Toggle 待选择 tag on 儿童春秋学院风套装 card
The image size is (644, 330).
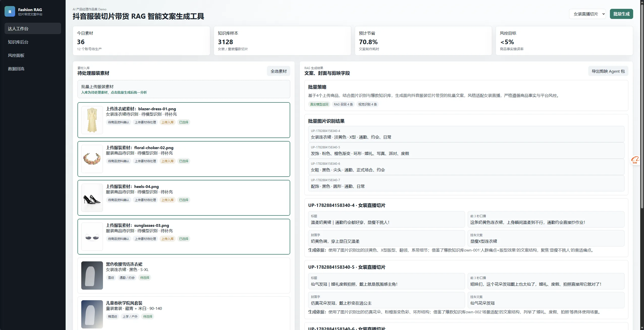(x=148, y=316)
